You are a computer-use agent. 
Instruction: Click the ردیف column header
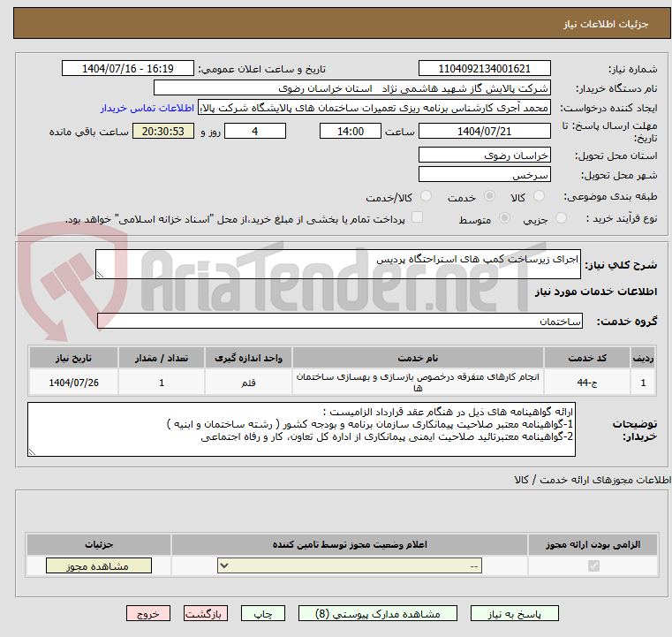tap(643, 358)
